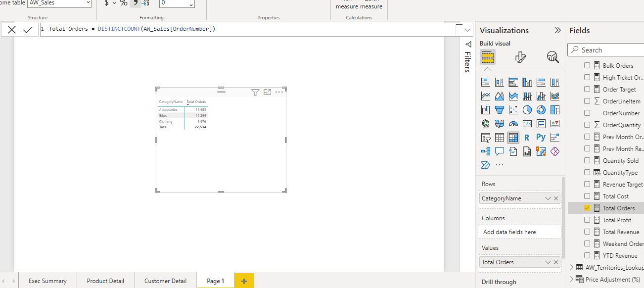This screenshot has width=644, height=288.
Task: Select the card (123) visual
Action: [527, 124]
